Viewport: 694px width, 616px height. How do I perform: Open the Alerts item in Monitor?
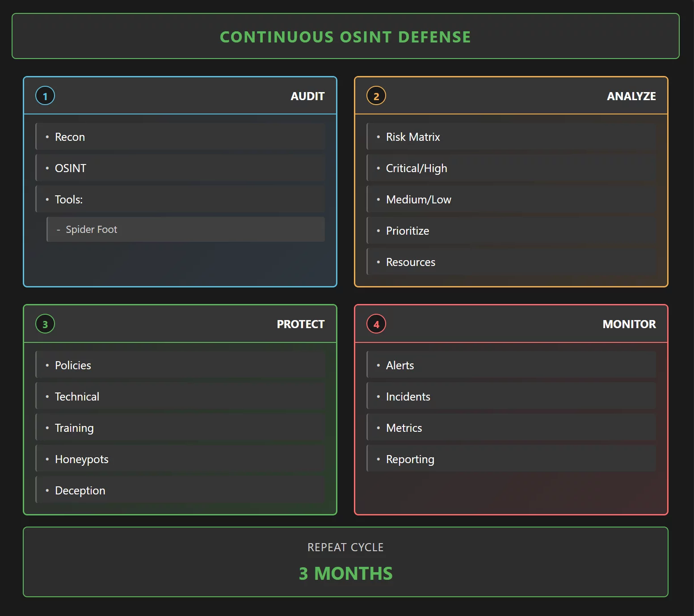pos(400,365)
